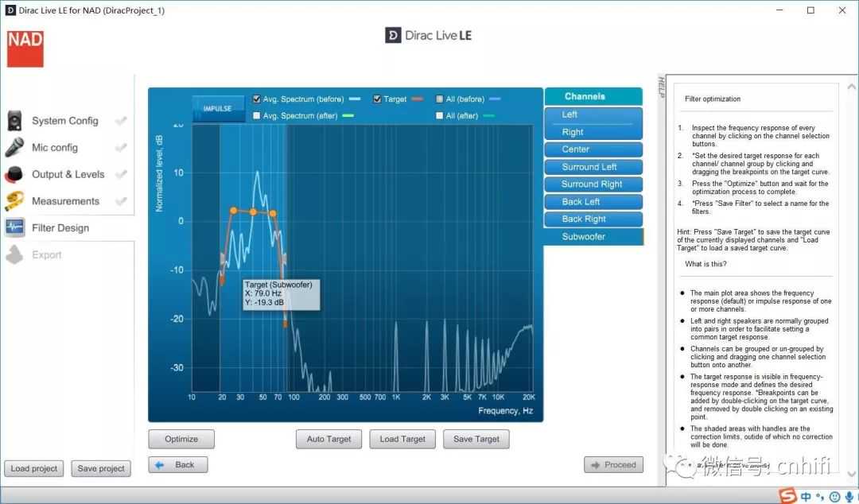The height and width of the screenshot is (504, 859).
Task: Collapse the HELP side panel
Action: tap(661, 87)
